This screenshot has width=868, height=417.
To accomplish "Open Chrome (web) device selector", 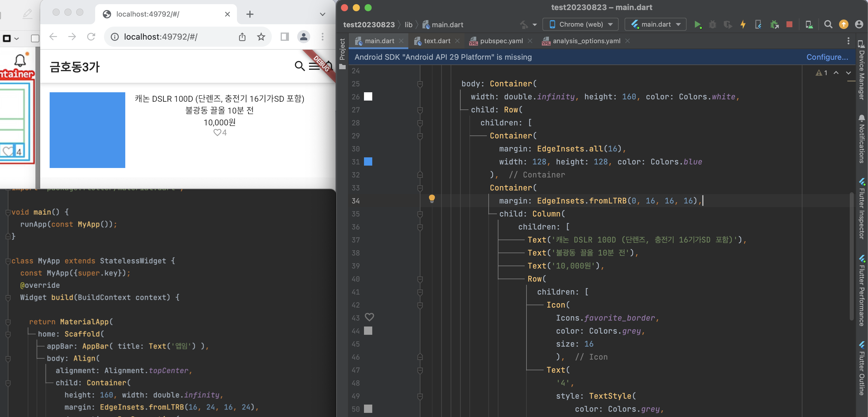I will pyautogui.click(x=581, y=25).
